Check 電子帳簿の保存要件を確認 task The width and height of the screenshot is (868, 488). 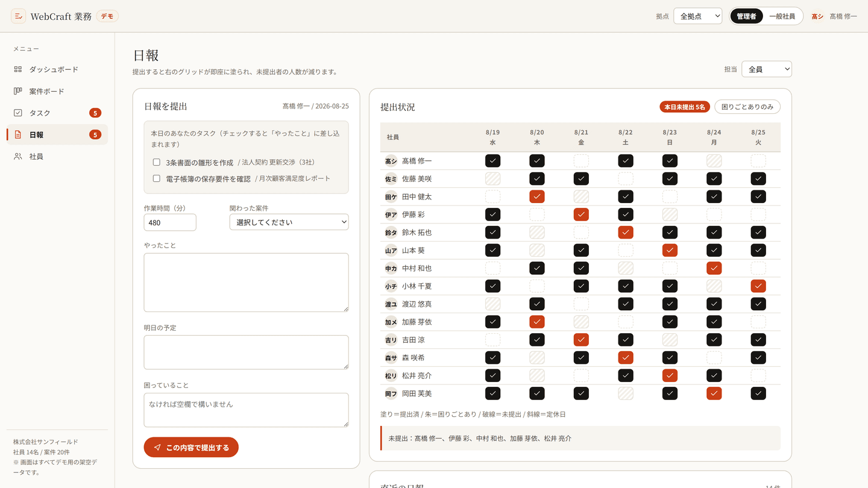point(157,178)
